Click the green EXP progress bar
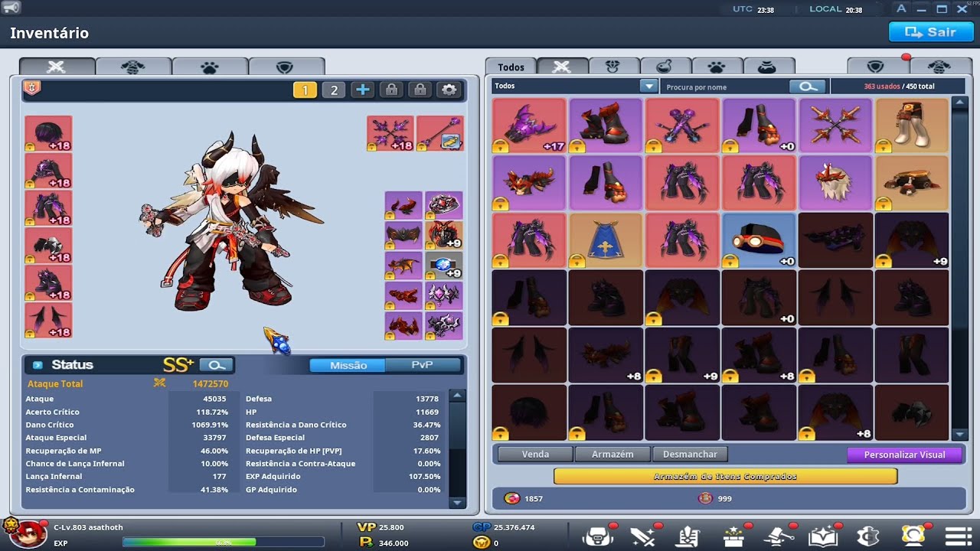980x551 pixels. coord(223,543)
